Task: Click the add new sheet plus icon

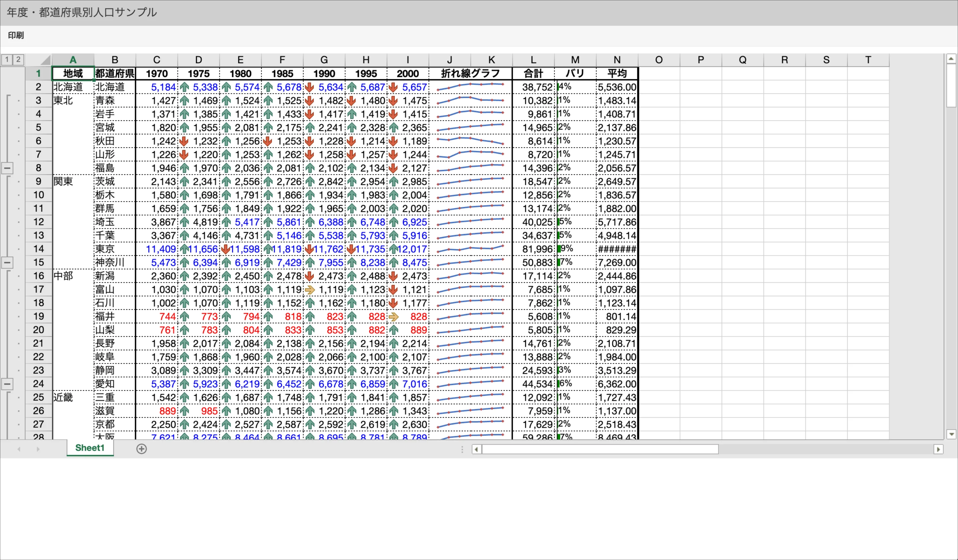Action: click(x=141, y=449)
